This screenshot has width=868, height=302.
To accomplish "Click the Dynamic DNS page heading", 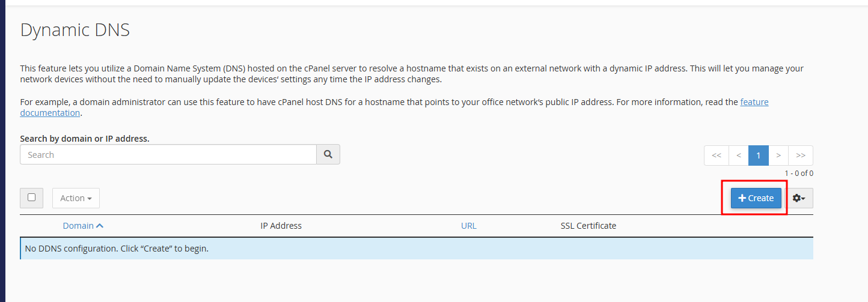I will 75,30.
